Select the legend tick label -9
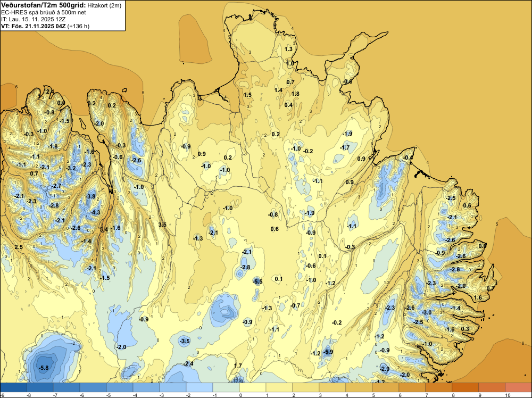Screen dimensions: 532x398 (3, 395)
